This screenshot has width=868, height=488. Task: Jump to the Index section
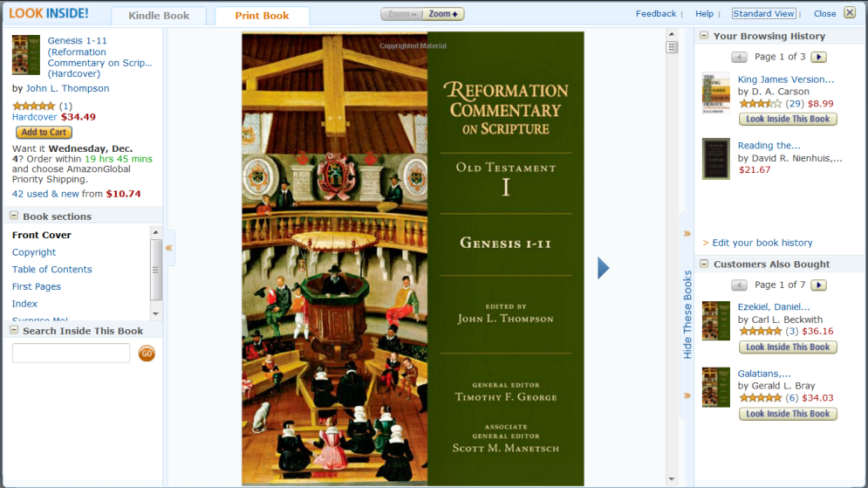[25, 304]
